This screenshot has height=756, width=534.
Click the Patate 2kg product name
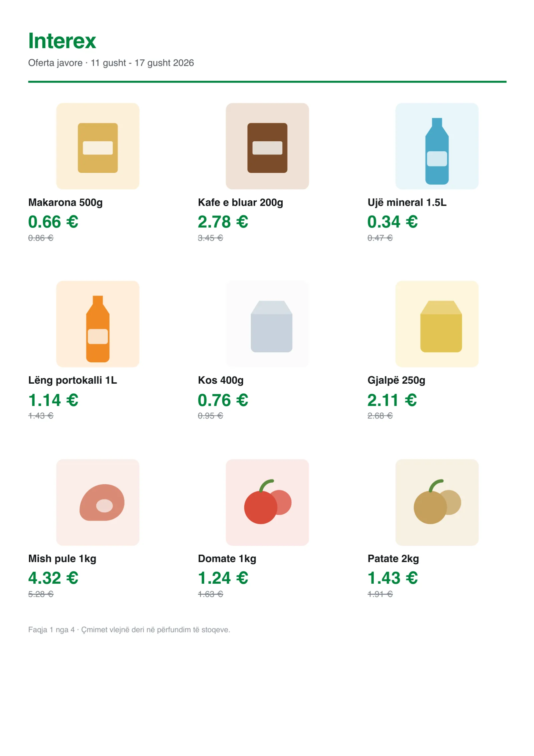(x=393, y=558)
